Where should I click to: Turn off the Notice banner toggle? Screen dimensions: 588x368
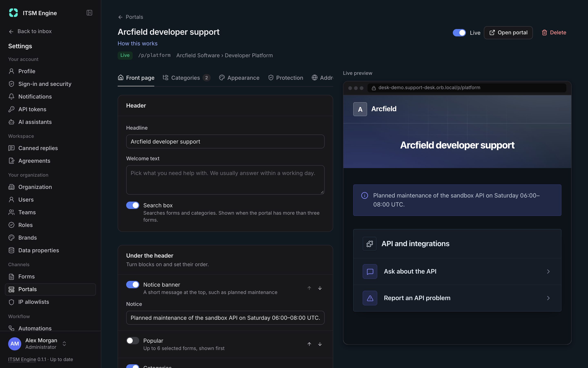tap(133, 285)
